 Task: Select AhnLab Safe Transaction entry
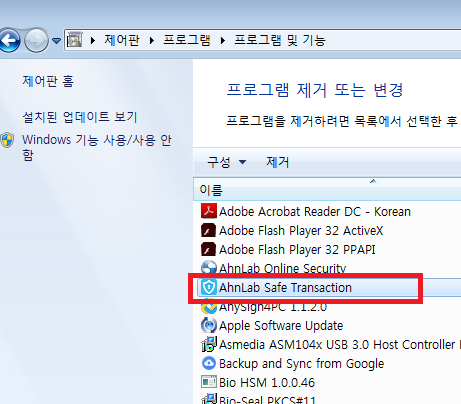[285, 287]
